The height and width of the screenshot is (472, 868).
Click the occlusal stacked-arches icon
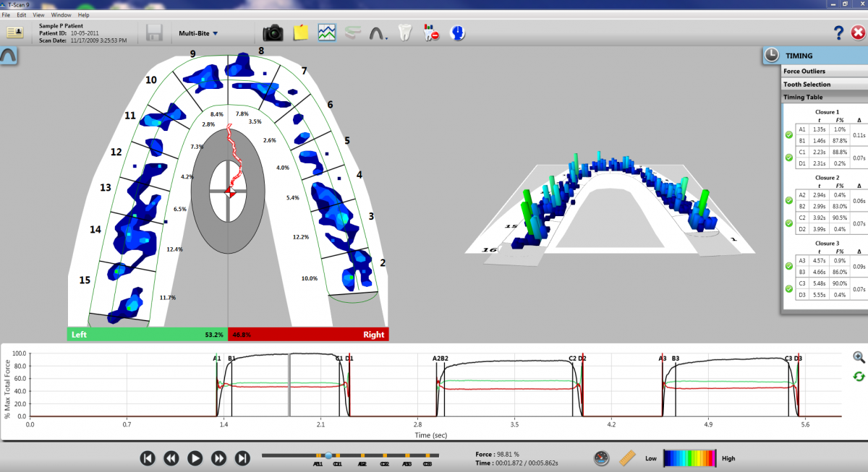(x=352, y=32)
